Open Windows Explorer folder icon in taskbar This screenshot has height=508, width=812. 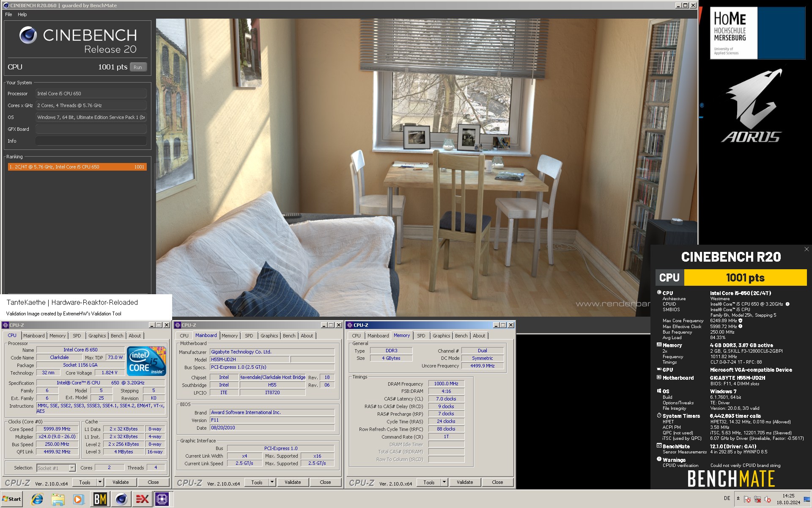[x=58, y=499]
